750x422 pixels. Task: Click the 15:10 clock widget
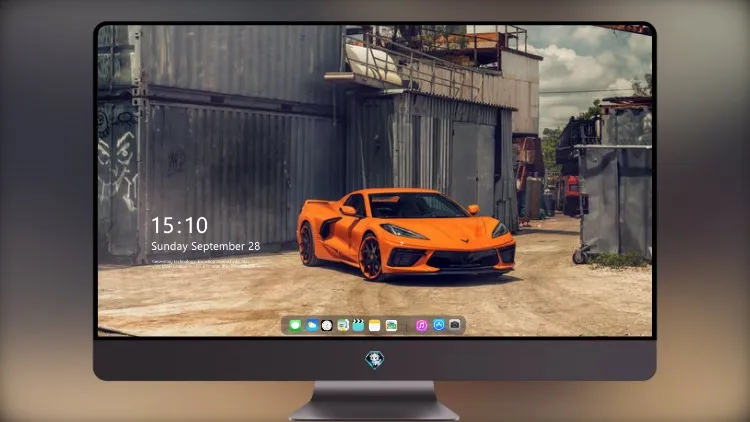point(179,225)
